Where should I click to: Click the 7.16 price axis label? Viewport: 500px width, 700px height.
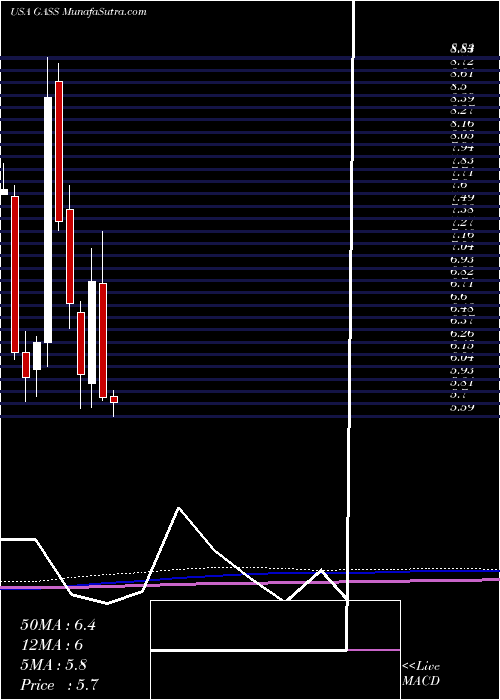point(462,234)
